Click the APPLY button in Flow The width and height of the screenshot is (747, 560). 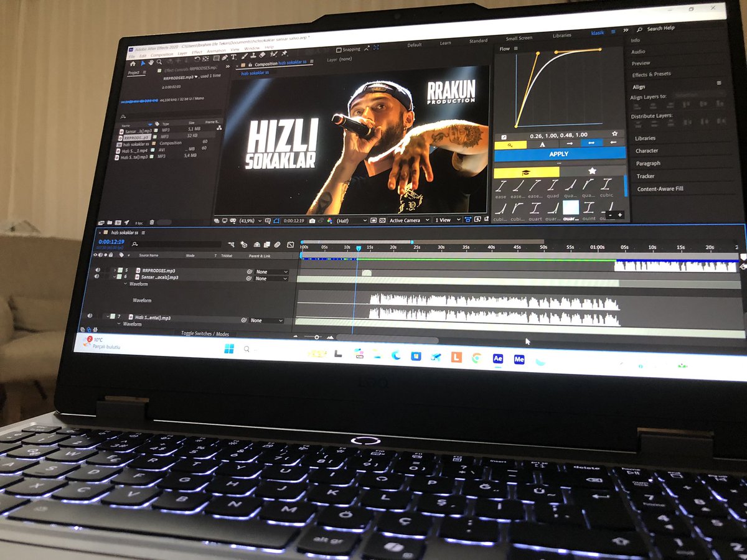coord(560,154)
